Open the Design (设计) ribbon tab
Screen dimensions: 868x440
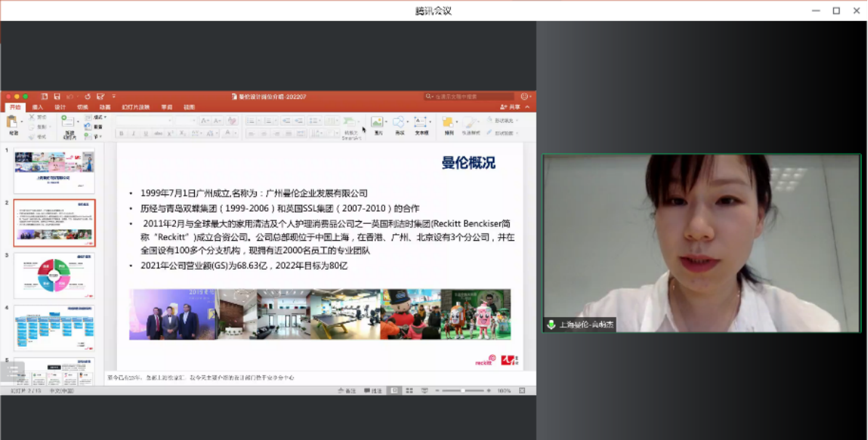(60, 107)
